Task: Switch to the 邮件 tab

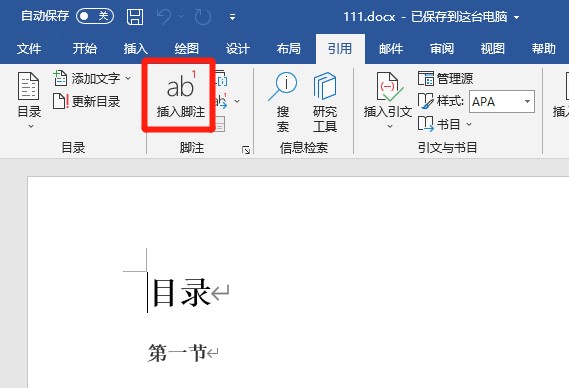Action: [391, 48]
